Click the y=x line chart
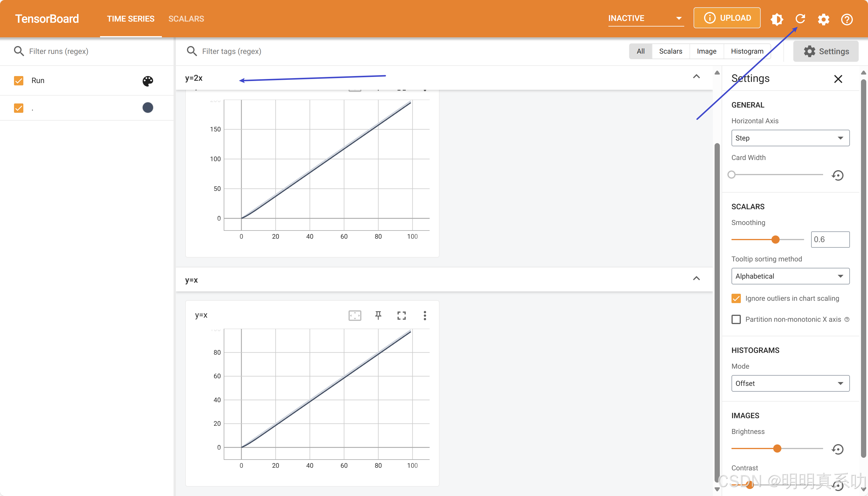The image size is (868, 496). coord(326,394)
